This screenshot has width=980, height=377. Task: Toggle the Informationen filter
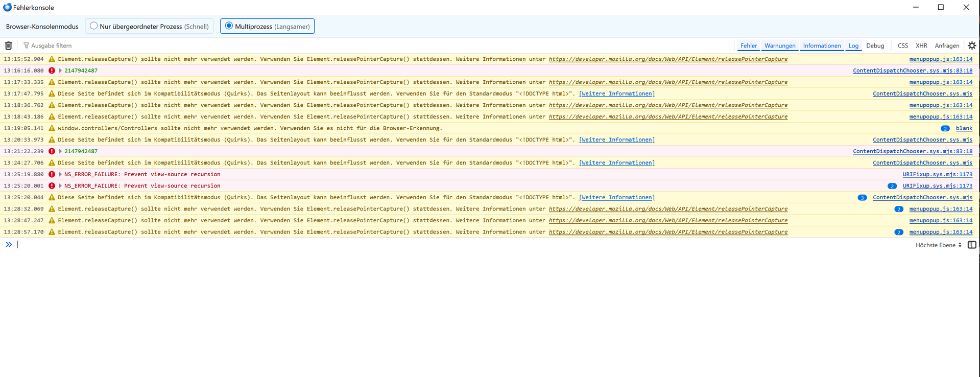[x=822, y=45]
